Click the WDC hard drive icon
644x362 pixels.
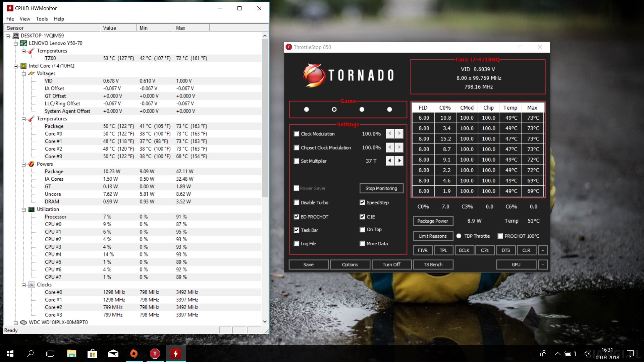click(23, 322)
